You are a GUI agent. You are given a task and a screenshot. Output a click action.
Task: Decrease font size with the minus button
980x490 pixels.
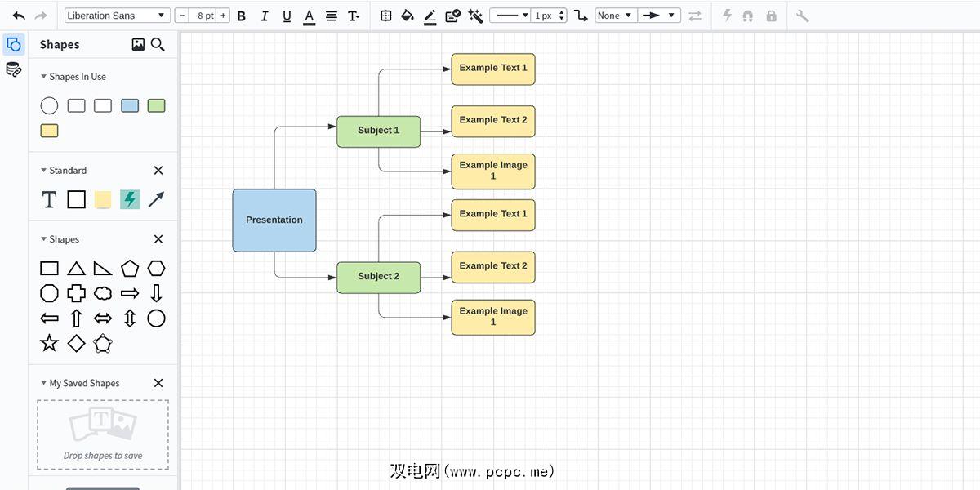(182, 16)
